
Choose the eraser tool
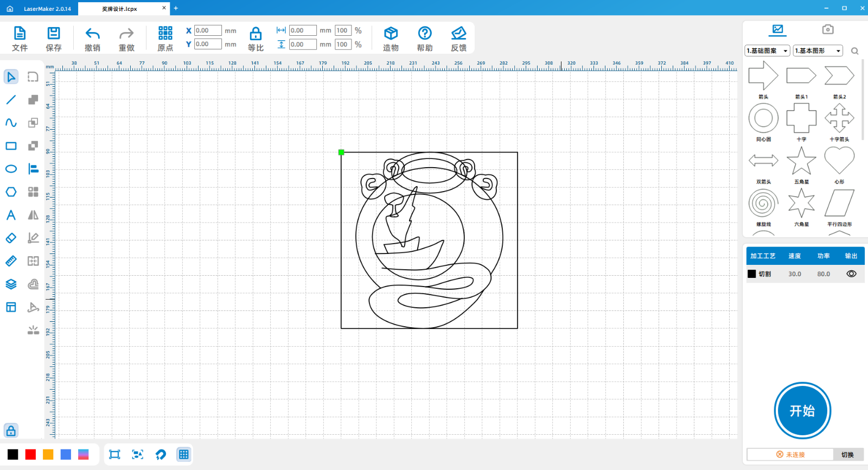click(x=11, y=238)
